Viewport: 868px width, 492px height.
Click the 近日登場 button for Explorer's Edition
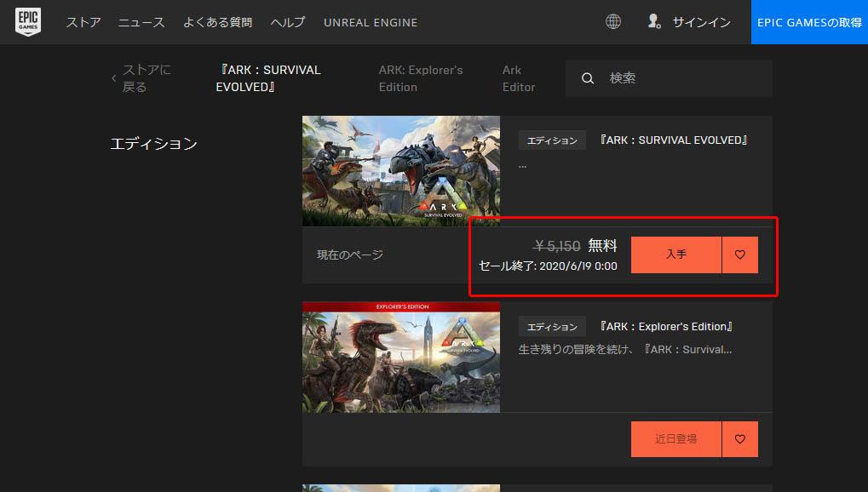coord(675,439)
